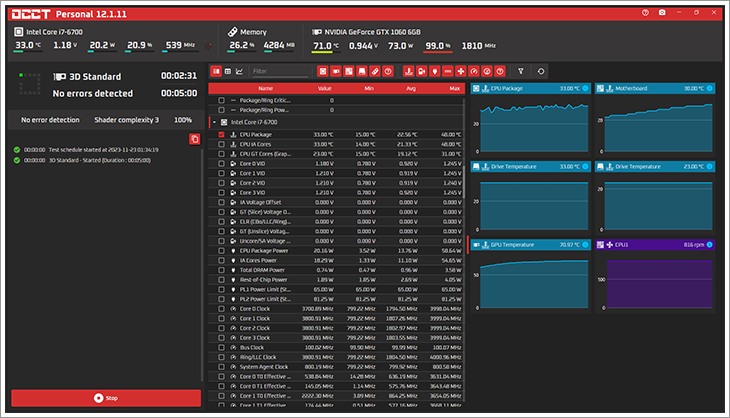730x418 pixels.
Task: Toggle the power sensor filter icon
Action: pos(434,71)
